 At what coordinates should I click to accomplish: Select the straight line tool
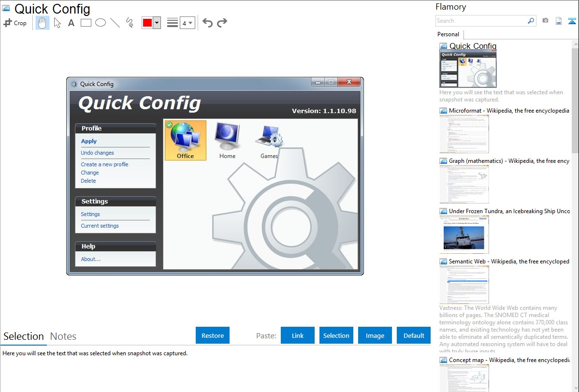[x=115, y=23]
